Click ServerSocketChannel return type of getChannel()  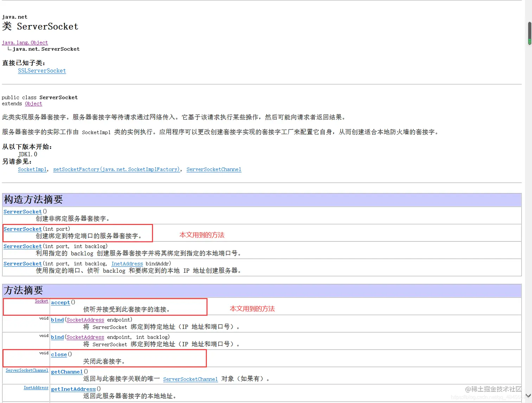click(27, 370)
